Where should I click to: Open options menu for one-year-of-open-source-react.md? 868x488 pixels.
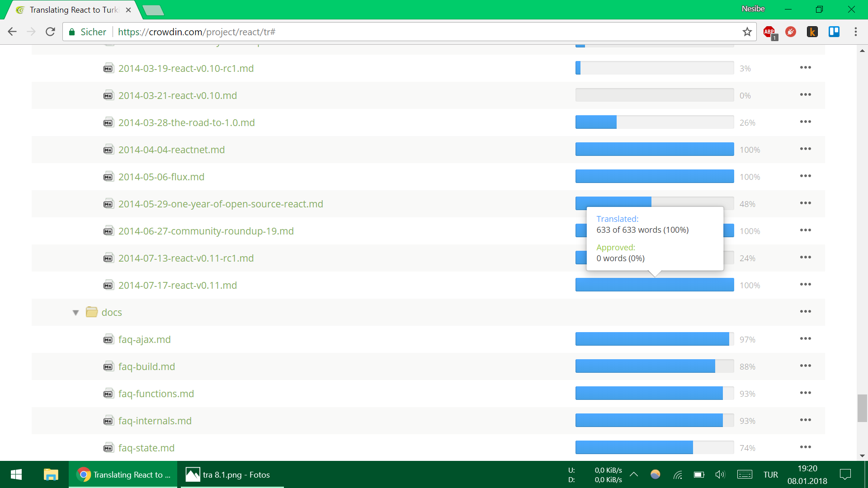(806, 203)
